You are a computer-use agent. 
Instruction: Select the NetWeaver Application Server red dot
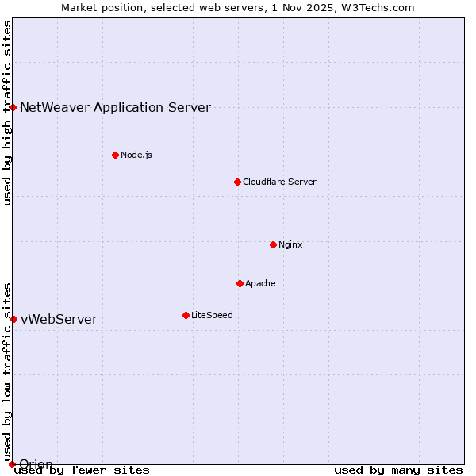[13, 107]
